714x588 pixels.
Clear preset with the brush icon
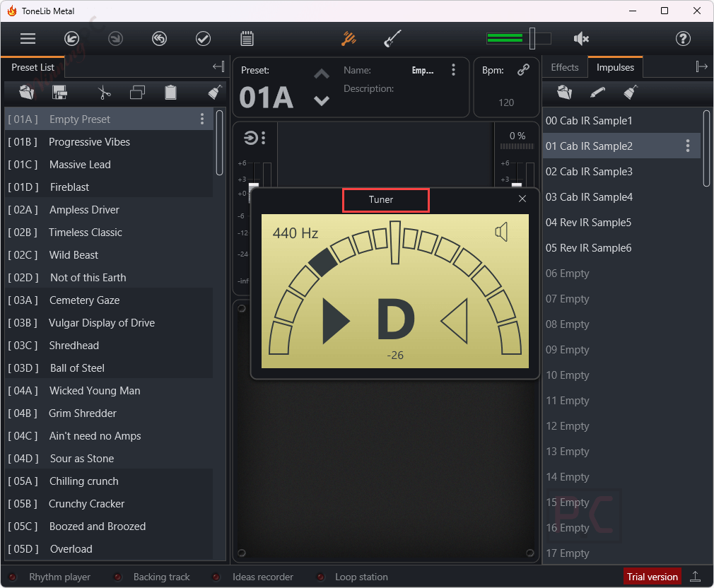click(x=214, y=93)
